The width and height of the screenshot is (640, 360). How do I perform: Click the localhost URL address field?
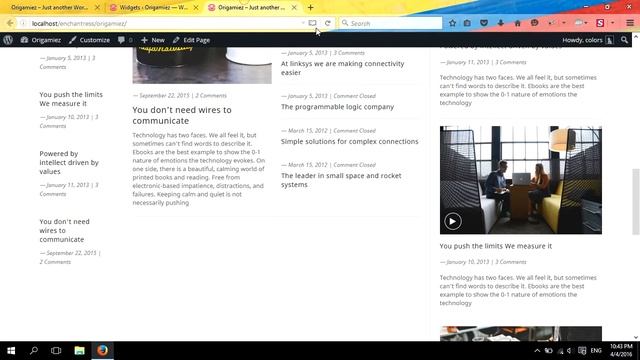[163, 23]
